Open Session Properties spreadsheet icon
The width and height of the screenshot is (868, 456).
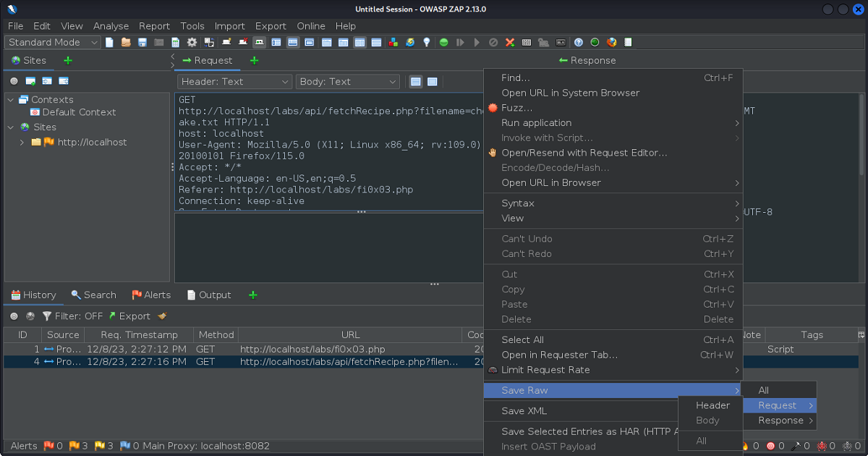click(x=176, y=43)
